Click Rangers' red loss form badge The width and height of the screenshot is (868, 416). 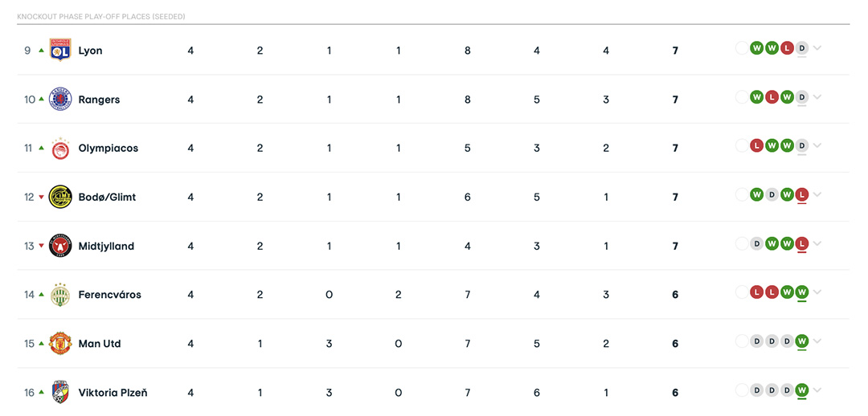click(772, 97)
